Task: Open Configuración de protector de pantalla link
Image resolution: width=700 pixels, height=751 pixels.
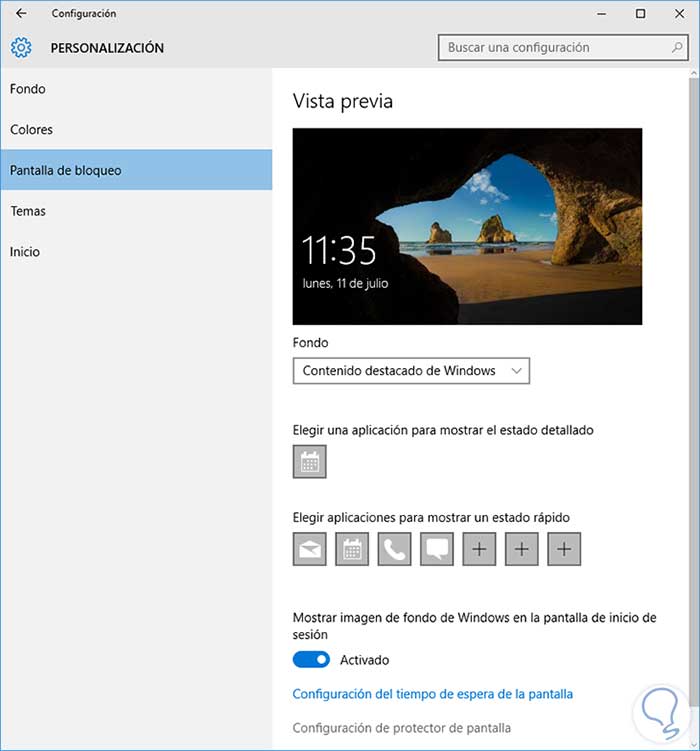Action: [402, 728]
